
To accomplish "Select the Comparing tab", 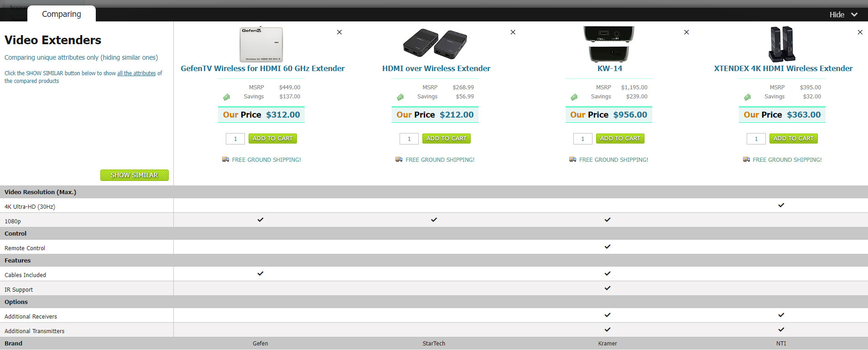I will (x=62, y=14).
